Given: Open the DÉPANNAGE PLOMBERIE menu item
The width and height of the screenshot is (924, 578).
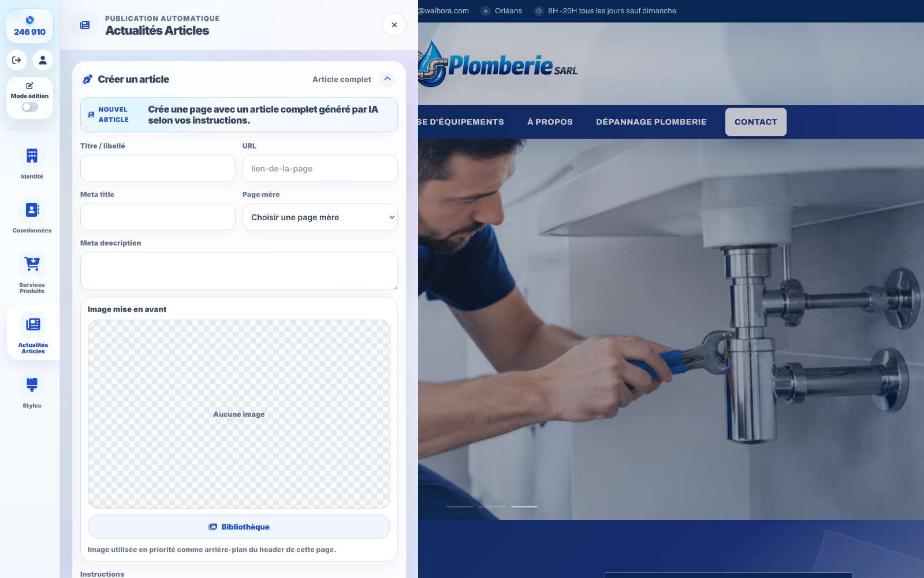Looking at the screenshot, I should click(x=651, y=122).
